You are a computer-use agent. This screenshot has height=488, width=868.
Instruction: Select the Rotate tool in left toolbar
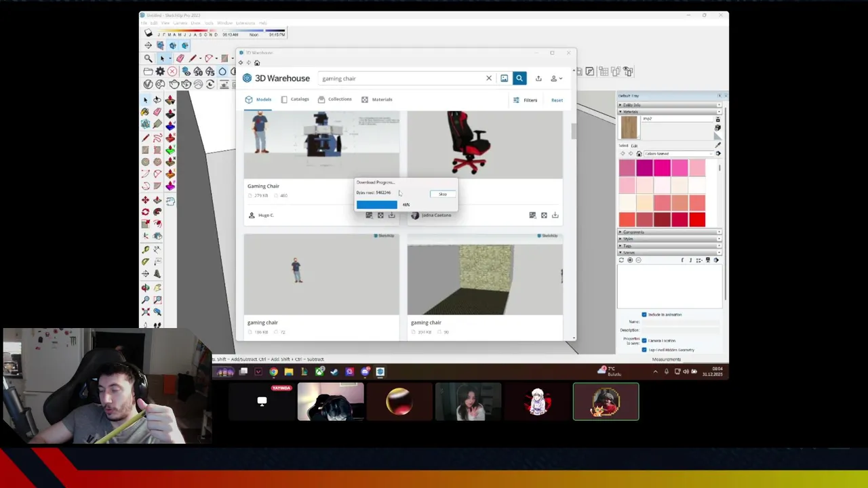pos(145,211)
